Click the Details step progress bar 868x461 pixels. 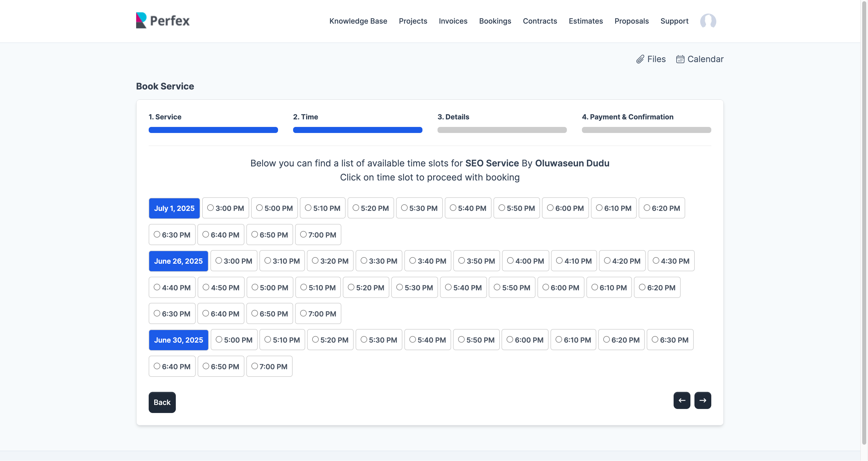click(502, 130)
